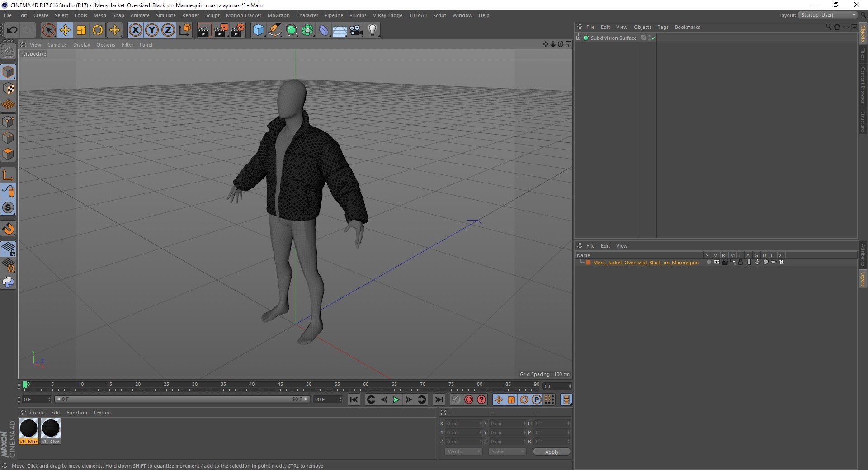The width and height of the screenshot is (868, 470).
Task: Open viewport Cameras menu
Action: tap(57, 45)
